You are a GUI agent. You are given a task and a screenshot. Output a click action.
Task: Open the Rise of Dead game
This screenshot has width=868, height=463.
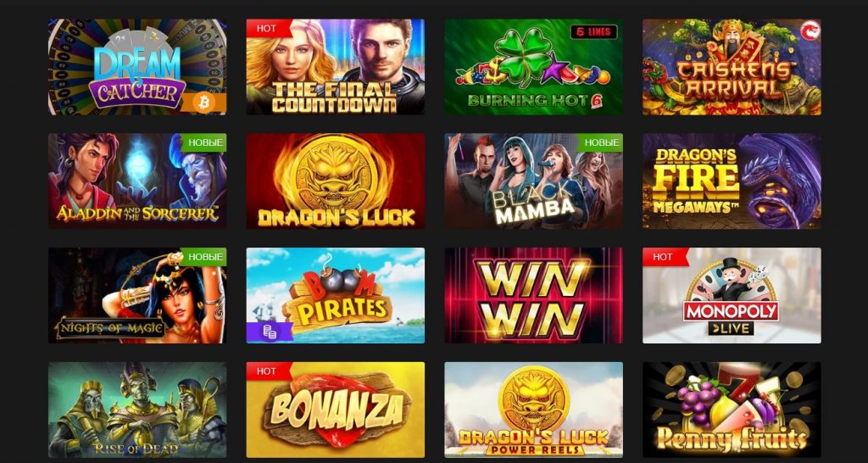coord(137,410)
